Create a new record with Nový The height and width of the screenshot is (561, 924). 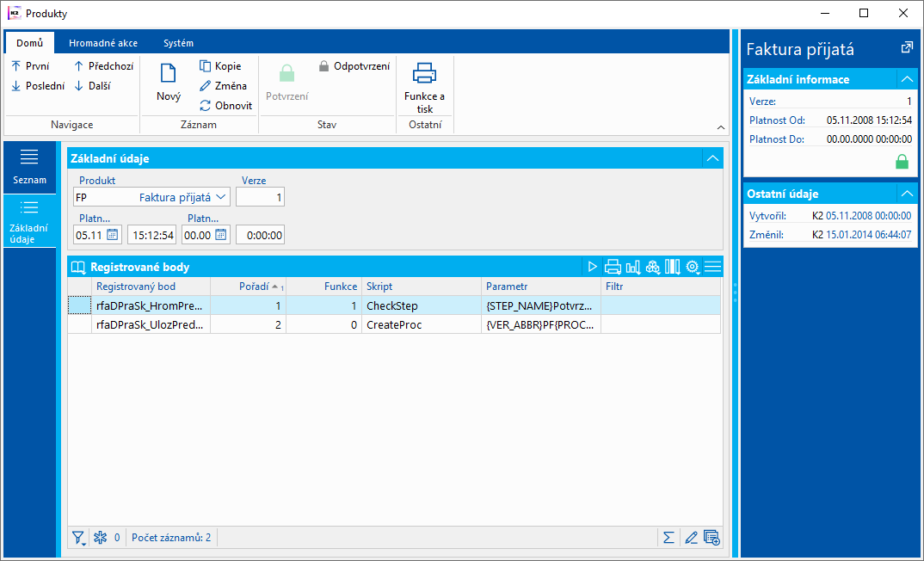tap(169, 82)
